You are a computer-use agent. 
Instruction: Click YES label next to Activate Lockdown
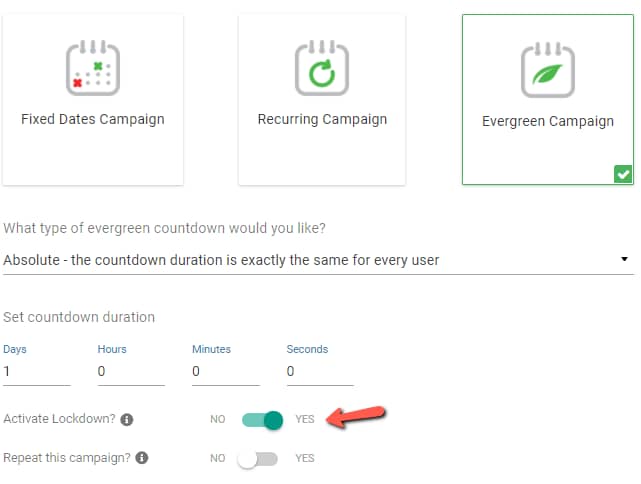click(x=305, y=419)
